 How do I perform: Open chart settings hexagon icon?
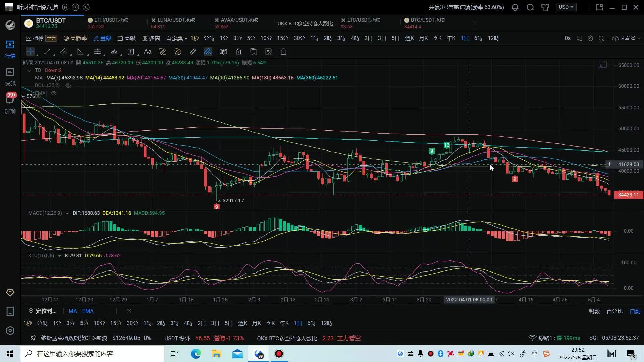(x=590, y=38)
